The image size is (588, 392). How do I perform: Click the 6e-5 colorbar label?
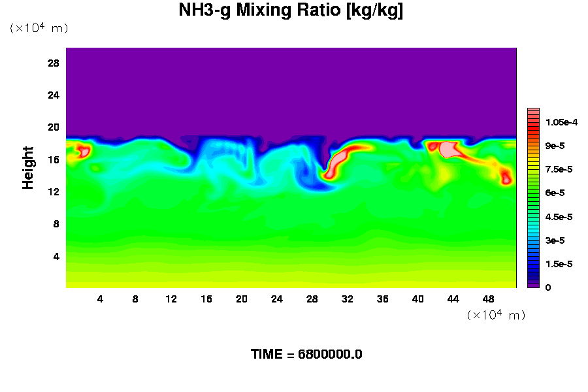555,193
